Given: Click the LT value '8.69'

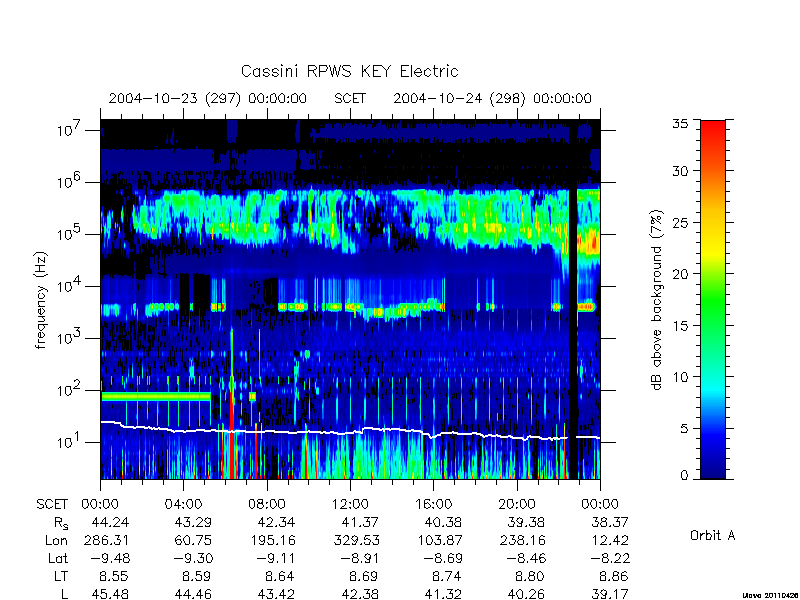Looking at the screenshot, I should [363, 576].
